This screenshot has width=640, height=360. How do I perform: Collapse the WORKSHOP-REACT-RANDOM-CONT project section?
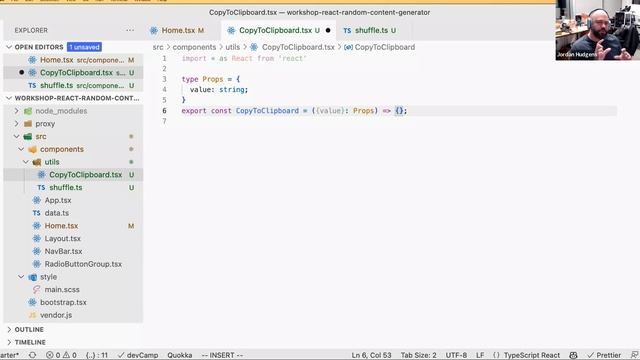point(9,98)
